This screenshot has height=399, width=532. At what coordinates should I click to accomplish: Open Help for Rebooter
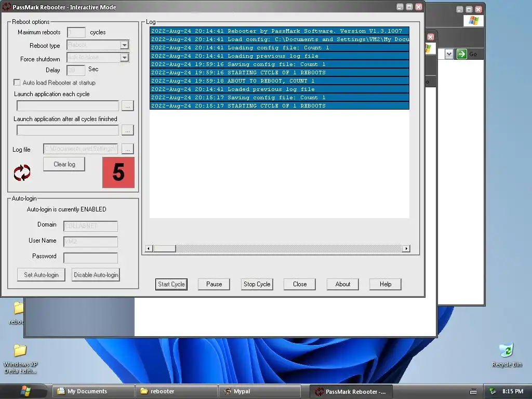tap(385, 284)
